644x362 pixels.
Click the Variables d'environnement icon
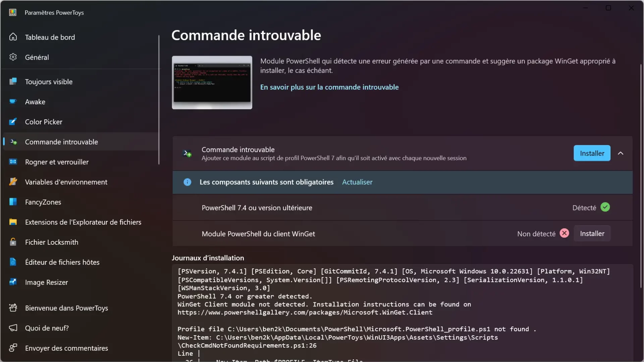(x=12, y=182)
